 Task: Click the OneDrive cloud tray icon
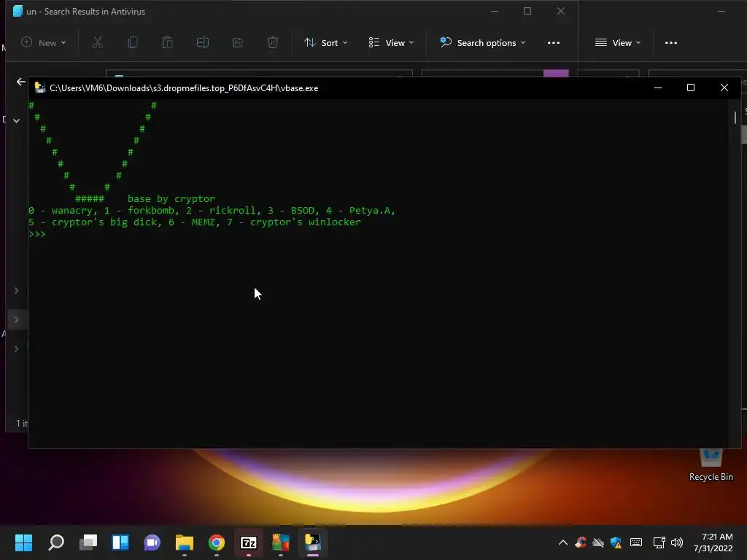[x=598, y=542]
